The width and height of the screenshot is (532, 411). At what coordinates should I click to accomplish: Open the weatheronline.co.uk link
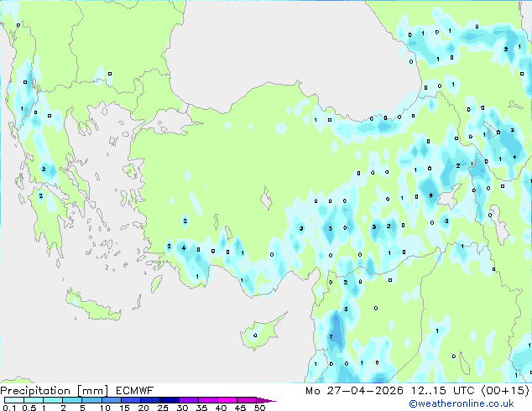[x=462, y=403]
